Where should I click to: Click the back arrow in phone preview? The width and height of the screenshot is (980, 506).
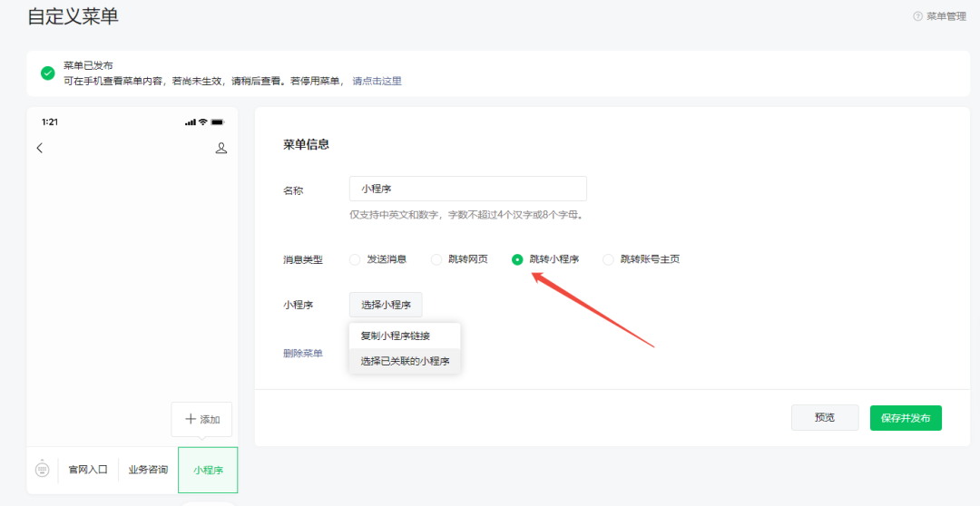click(x=39, y=148)
